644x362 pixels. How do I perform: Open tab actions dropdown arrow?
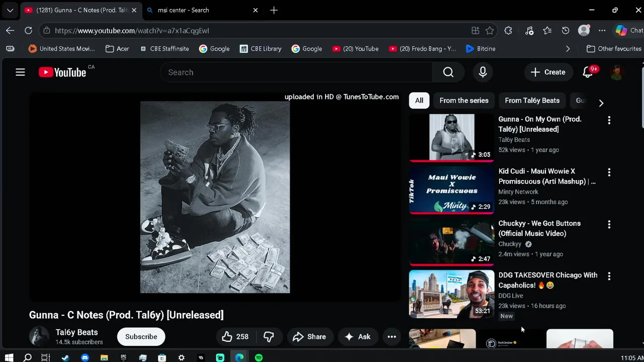click(10, 10)
